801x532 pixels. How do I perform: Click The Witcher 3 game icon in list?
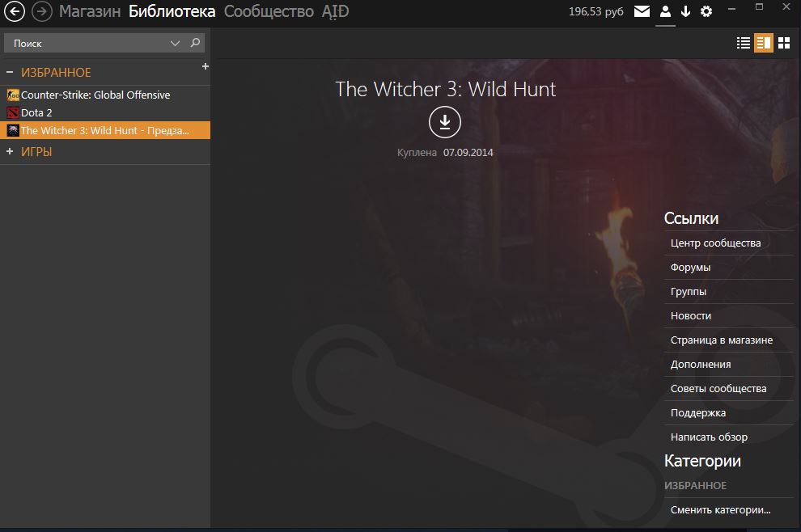[13, 130]
